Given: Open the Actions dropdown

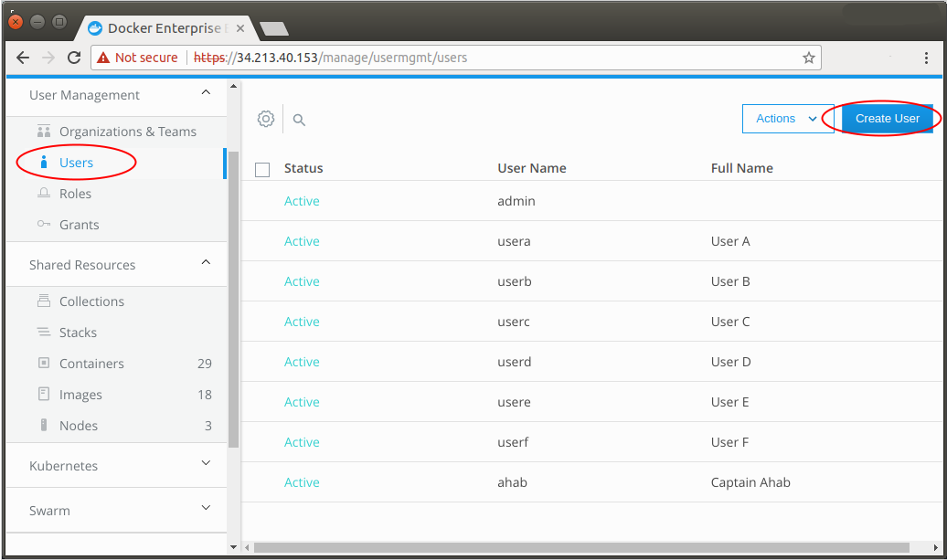Looking at the screenshot, I should tap(787, 119).
